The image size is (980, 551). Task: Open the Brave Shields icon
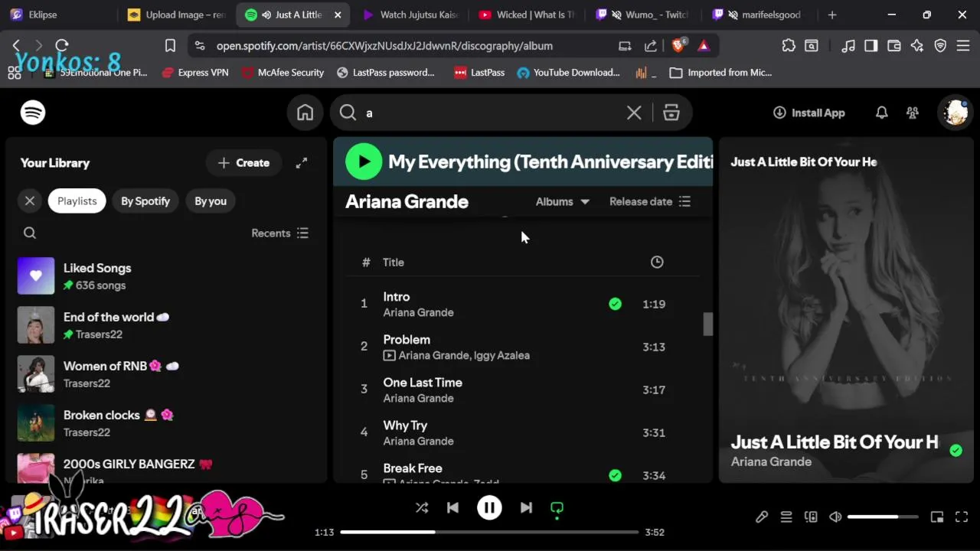tap(678, 46)
